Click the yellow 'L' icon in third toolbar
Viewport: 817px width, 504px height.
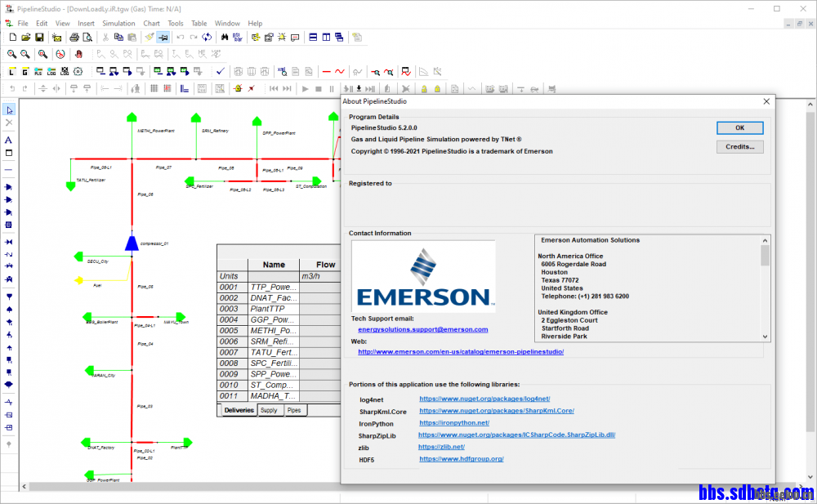pyautogui.click(x=12, y=71)
